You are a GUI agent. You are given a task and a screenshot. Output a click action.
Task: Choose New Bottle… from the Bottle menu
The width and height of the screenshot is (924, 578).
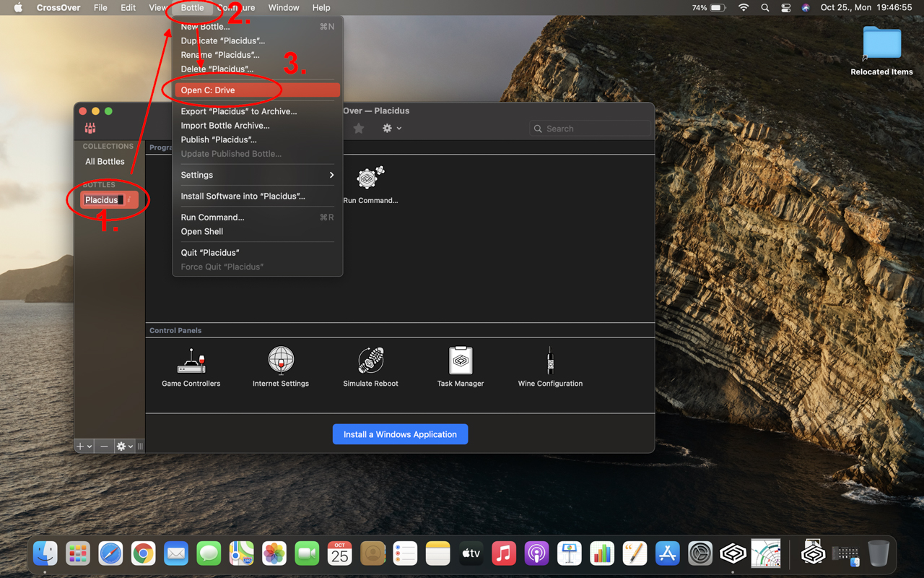pos(257,27)
